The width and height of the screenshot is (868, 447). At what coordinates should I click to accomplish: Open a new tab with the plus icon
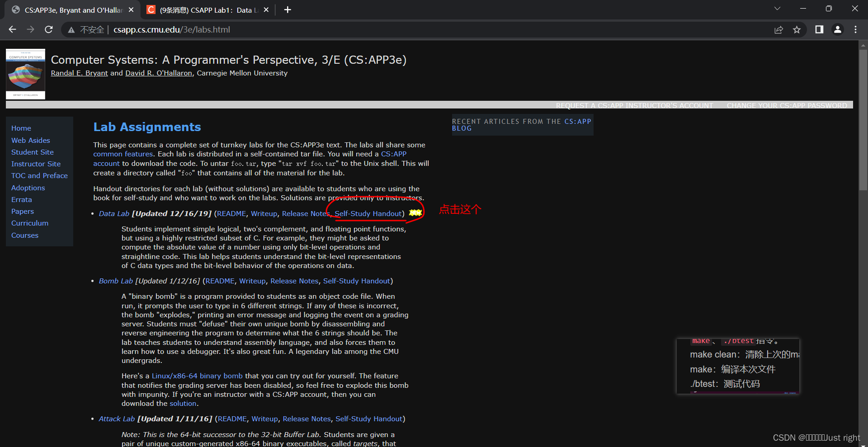[288, 9]
